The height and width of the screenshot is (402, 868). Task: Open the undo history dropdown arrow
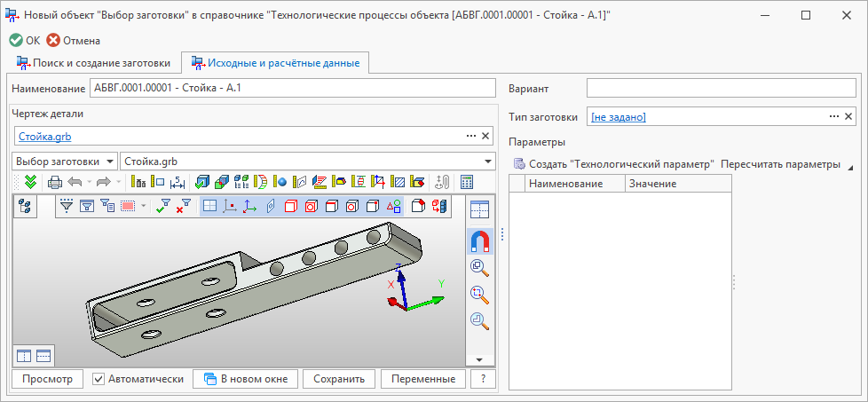pyautogui.click(x=89, y=182)
